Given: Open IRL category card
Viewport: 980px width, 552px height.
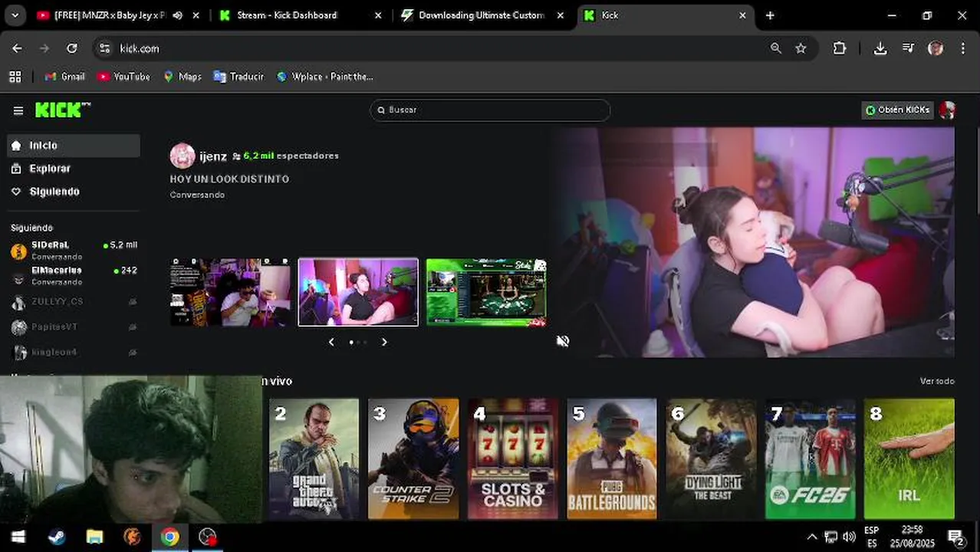Looking at the screenshot, I should pyautogui.click(x=909, y=458).
